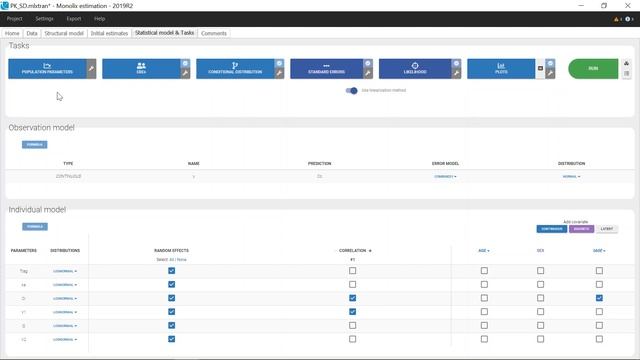Click the small black square icon beside Plots
This screenshot has height=360, width=640.
[x=540, y=69]
